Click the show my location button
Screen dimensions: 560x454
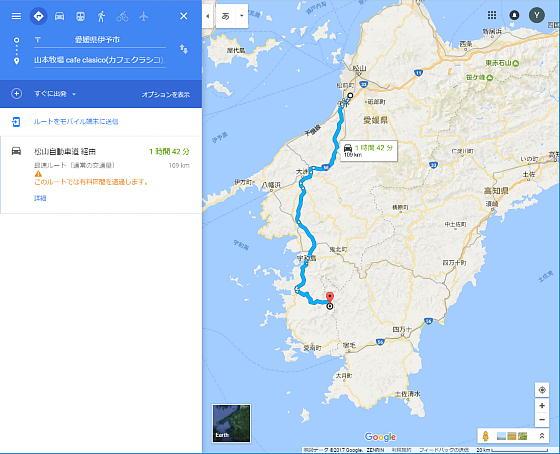point(542,390)
